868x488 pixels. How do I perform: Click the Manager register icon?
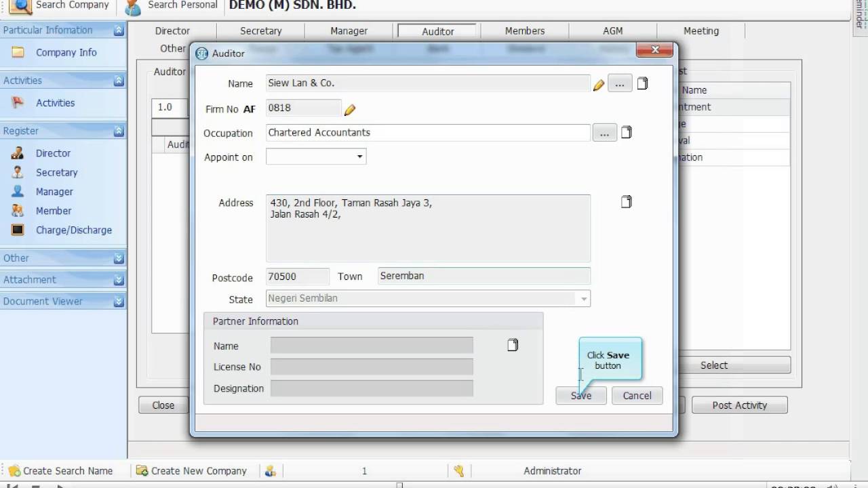coord(18,191)
